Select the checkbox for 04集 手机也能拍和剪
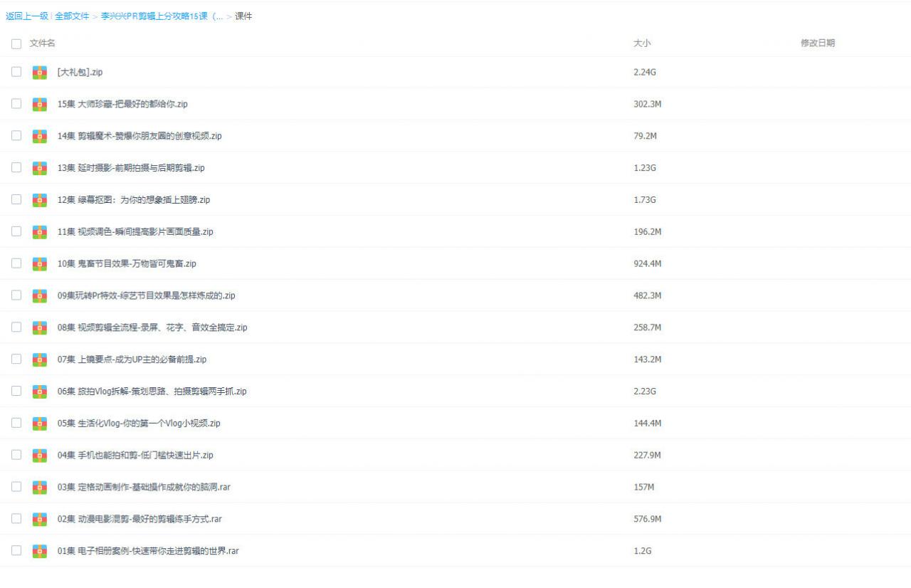 pyautogui.click(x=16, y=455)
